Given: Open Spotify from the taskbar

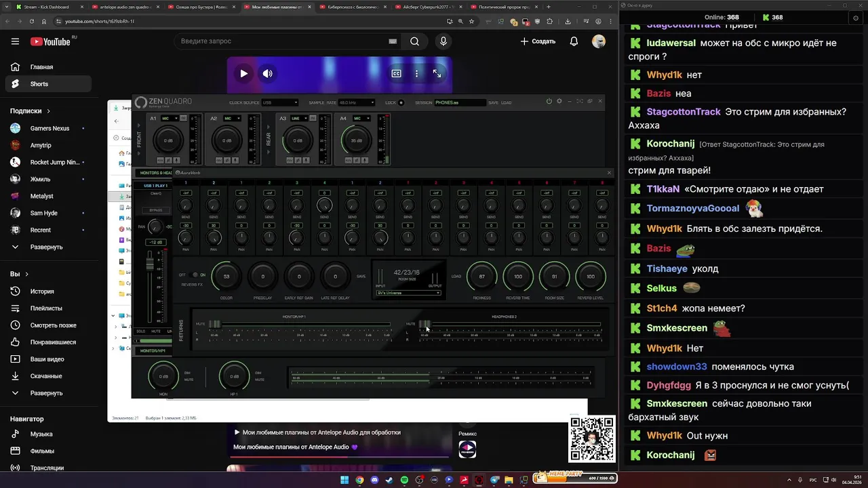Looking at the screenshot, I should coord(404,480).
